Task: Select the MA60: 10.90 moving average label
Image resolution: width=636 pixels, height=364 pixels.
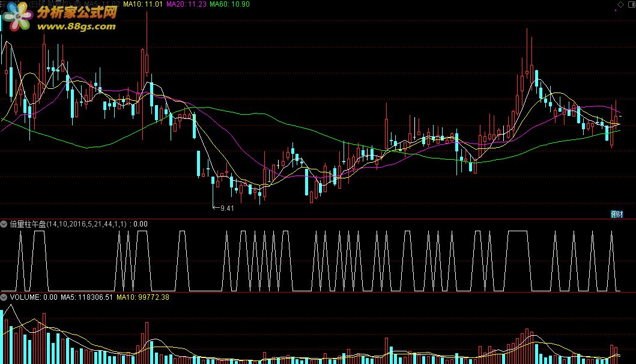Action: point(229,4)
